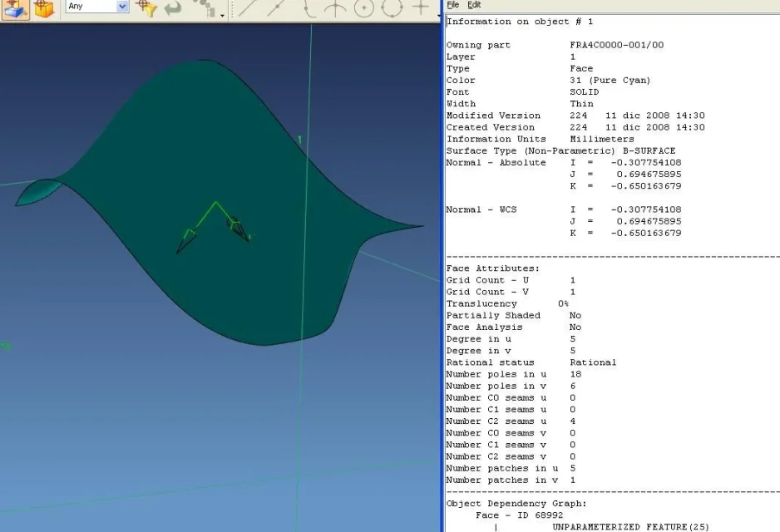Open the Edit menu in Information window
Image resolution: width=780 pixels, height=532 pixels.
474,5
